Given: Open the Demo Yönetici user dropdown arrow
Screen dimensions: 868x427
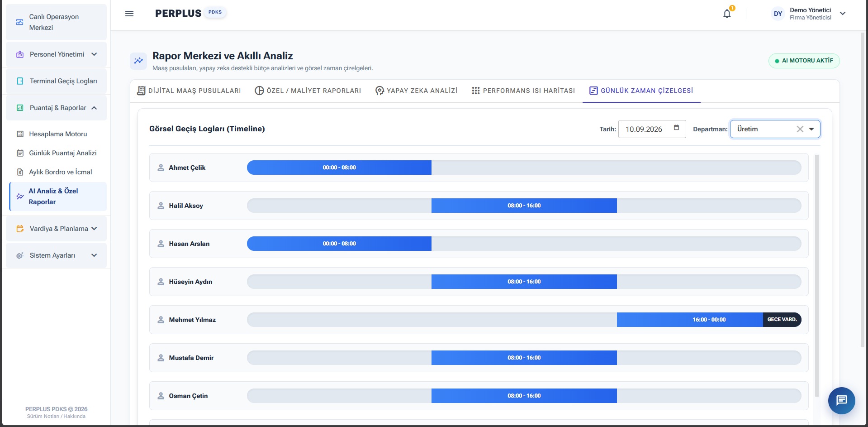Looking at the screenshot, I should (843, 14).
